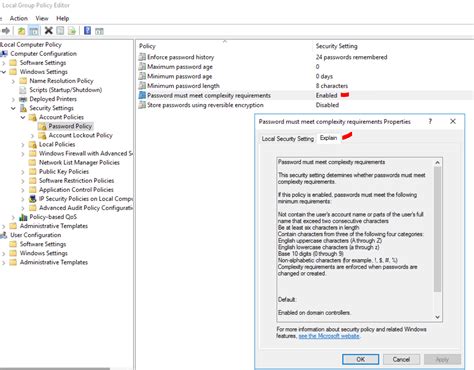Click the Scripts (Startup/Shutdown) icon

click(x=23, y=90)
